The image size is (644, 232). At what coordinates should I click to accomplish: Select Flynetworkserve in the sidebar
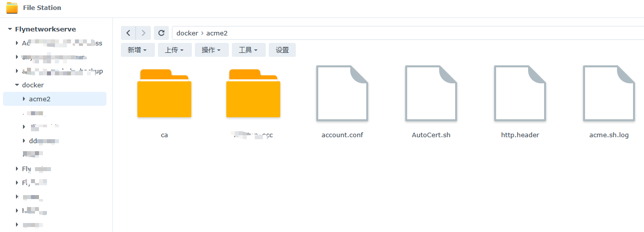45,29
